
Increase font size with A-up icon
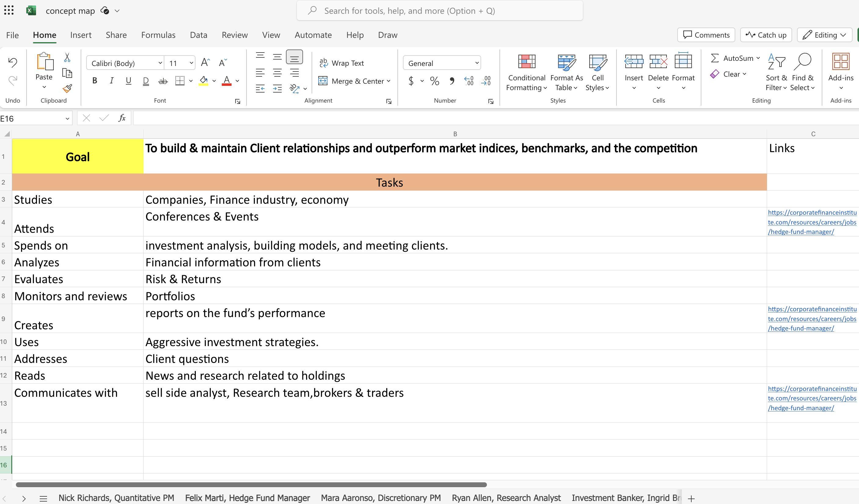click(x=205, y=63)
